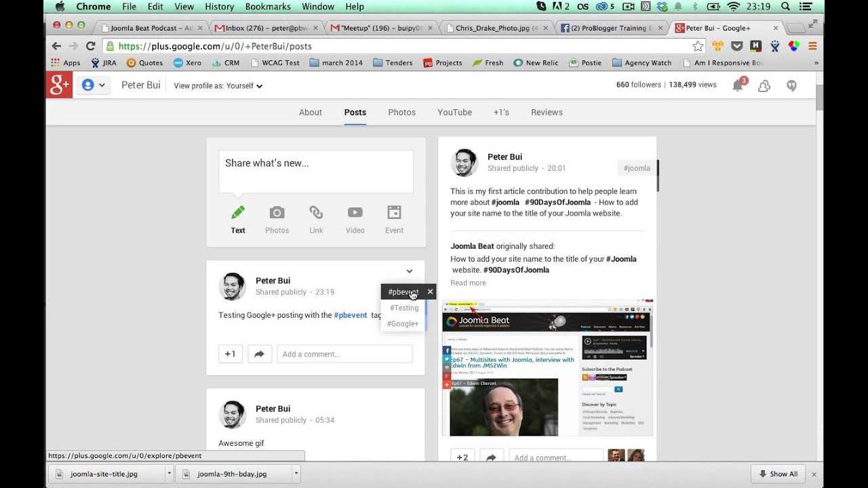Open the Bookmarks menu
868x488 pixels.
pos(267,7)
